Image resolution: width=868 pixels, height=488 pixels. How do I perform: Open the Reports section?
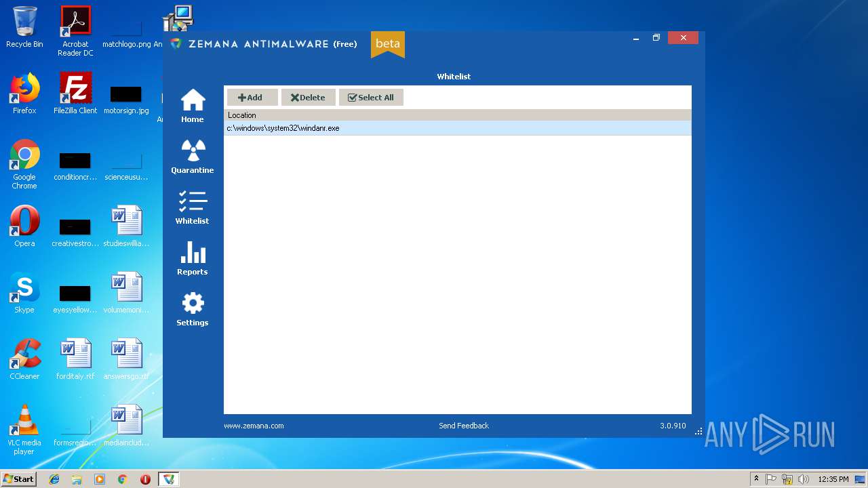click(x=193, y=258)
